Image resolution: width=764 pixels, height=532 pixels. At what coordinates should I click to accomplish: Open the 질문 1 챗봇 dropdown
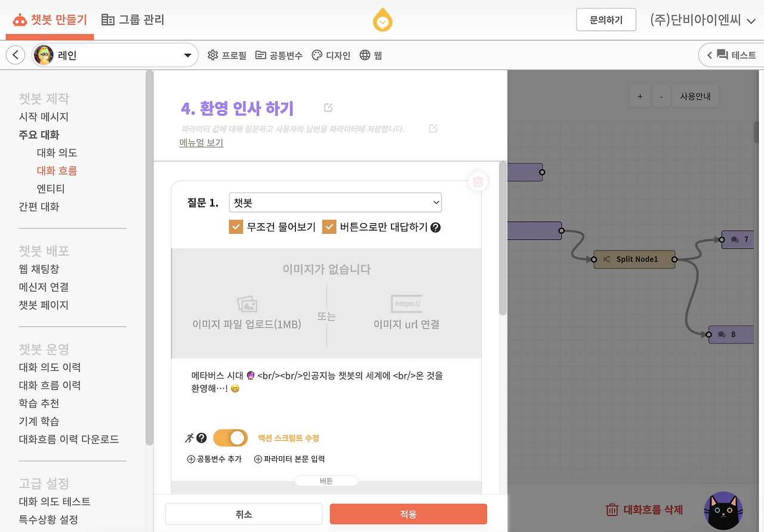click(335, 202)
